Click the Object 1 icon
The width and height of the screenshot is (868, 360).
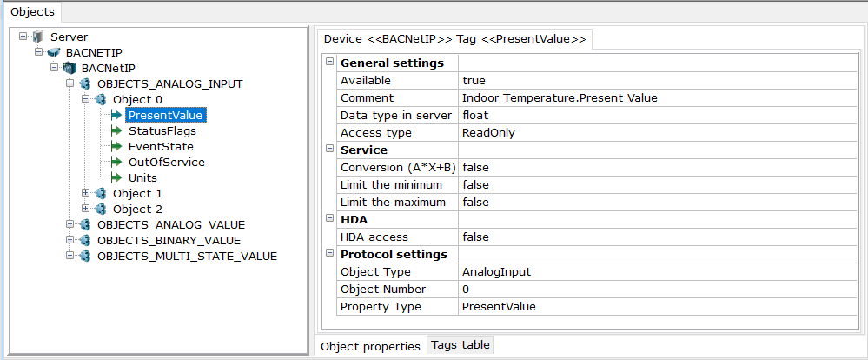pos(100,194)
